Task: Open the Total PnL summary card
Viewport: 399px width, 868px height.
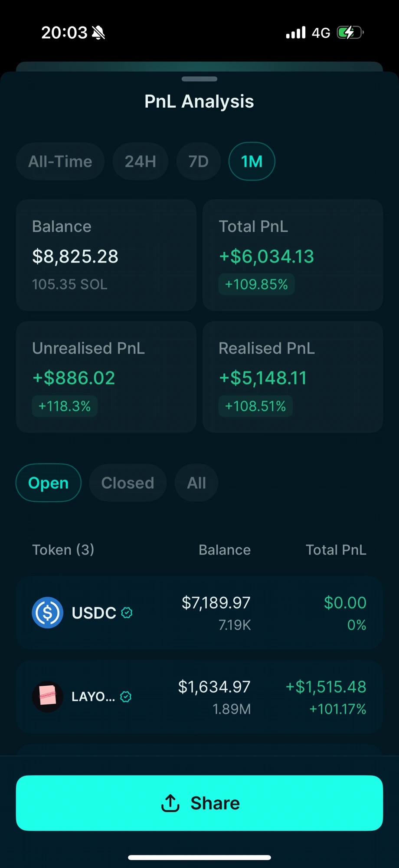Action: point(293,255)
